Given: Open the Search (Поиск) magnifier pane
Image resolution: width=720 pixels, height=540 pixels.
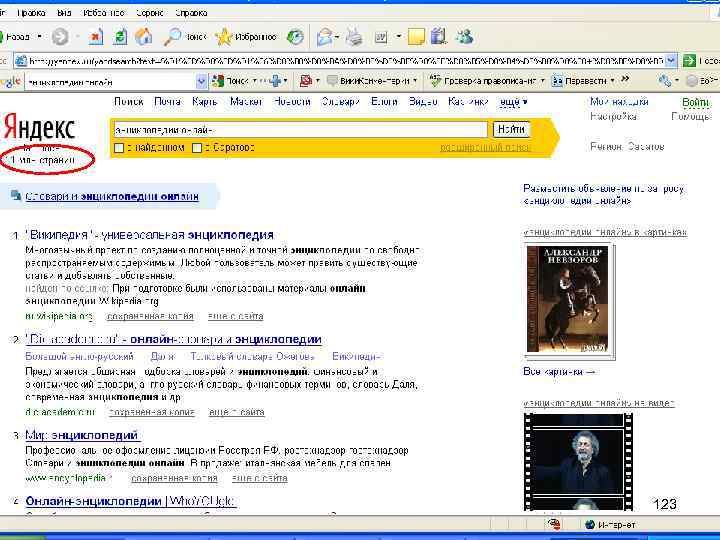Looking at the screenshot, I should (x=185, y=37).
